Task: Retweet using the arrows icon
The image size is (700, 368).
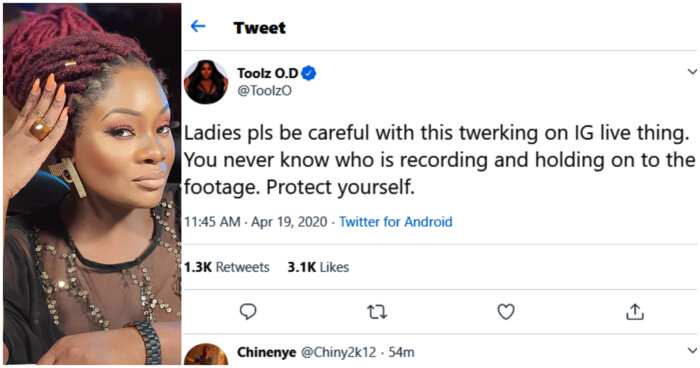Action: (x=377, y=312)
